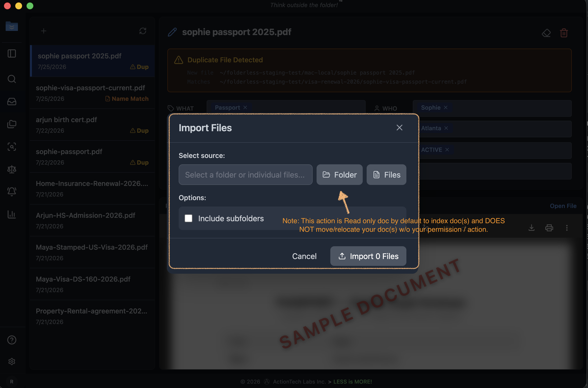Click the eraser clear tags icon
The width and height of the screenshot is (588, 388).
point(546,33)
